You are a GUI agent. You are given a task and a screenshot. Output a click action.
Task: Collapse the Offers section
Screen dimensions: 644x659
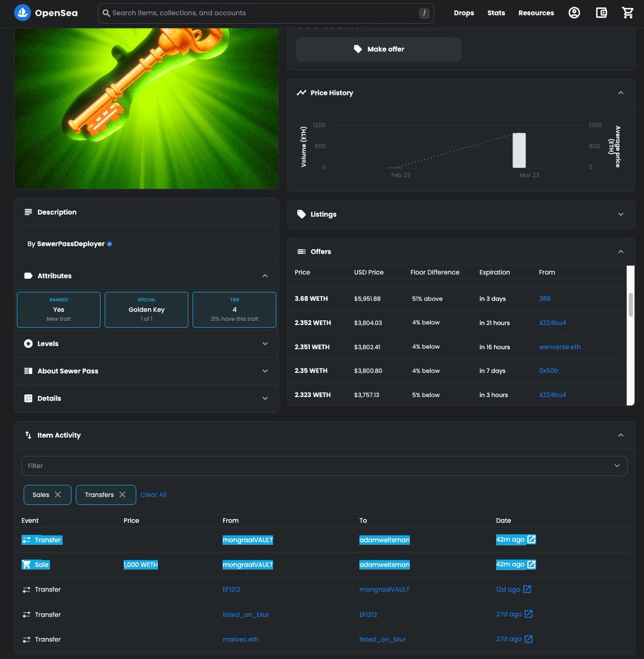click(621, 252)
